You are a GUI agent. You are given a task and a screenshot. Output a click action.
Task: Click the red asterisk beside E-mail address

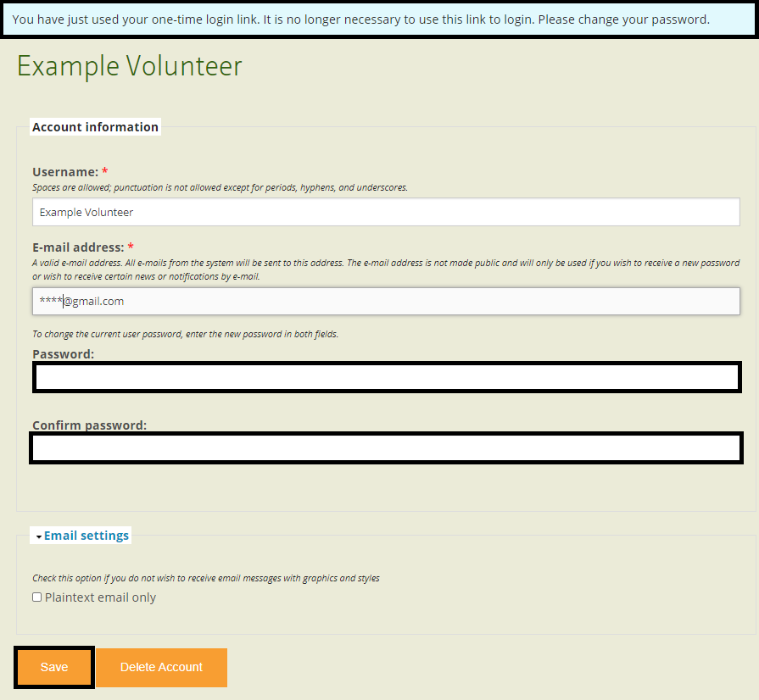click(131, 247)
